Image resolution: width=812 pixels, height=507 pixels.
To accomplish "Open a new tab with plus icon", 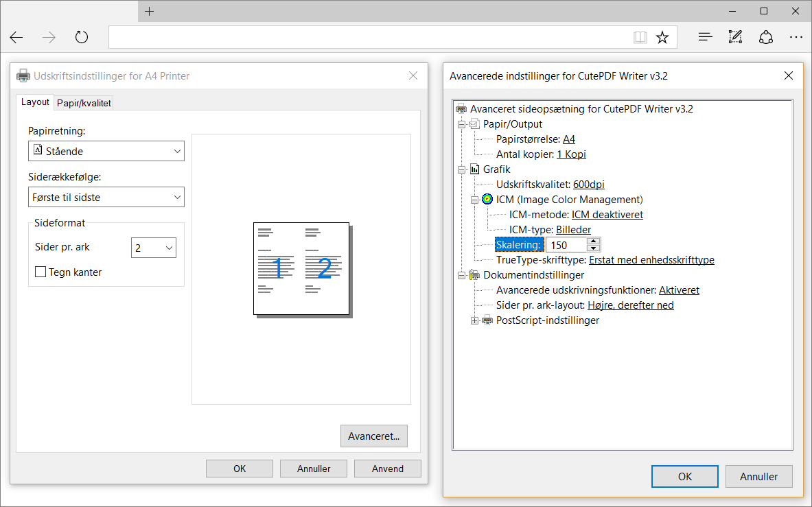I will 149,12.
